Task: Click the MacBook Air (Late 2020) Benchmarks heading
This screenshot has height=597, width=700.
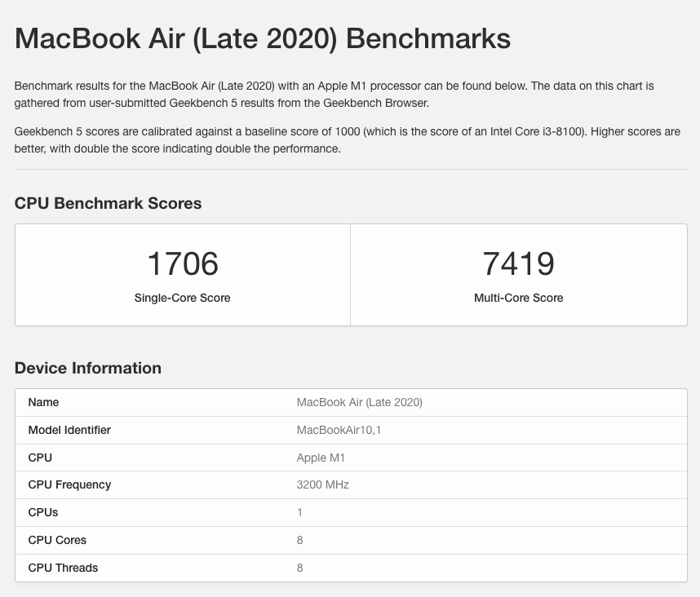Action: pos(263,39)
